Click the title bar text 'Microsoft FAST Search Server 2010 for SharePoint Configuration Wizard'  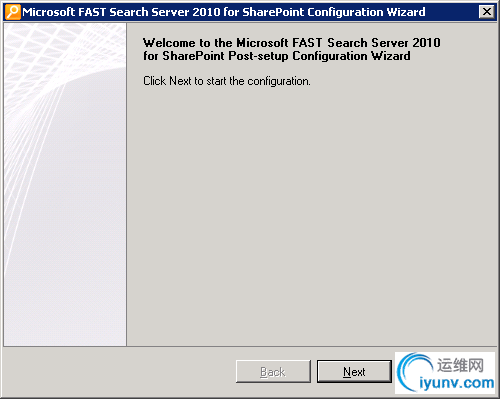click(x=224, y=12)
